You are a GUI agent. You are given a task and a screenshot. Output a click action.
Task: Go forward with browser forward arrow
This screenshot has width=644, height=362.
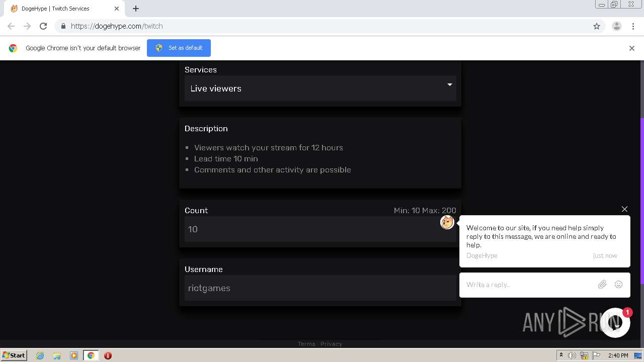[27, 26]
